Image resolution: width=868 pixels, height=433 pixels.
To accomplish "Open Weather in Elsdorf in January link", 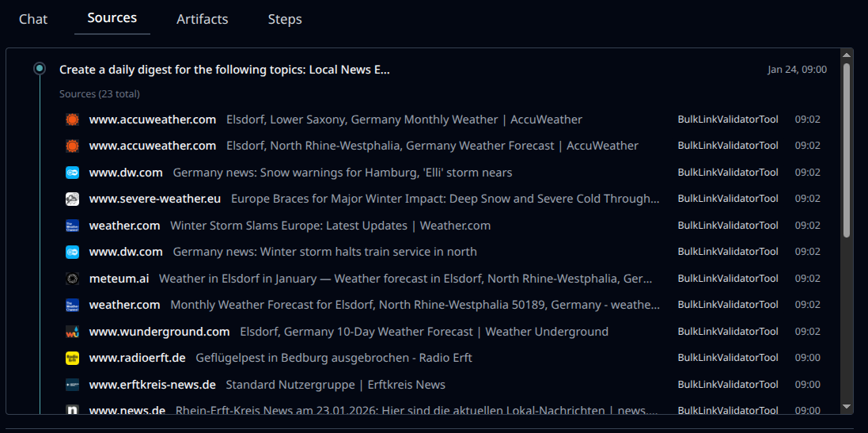I will click(x=405, y=279).
